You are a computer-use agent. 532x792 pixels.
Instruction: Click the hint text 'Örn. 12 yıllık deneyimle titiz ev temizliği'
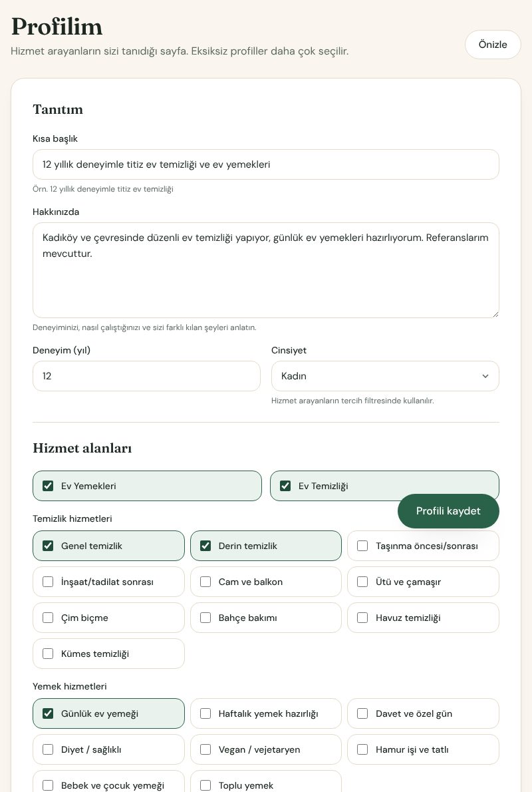(103, 189)
